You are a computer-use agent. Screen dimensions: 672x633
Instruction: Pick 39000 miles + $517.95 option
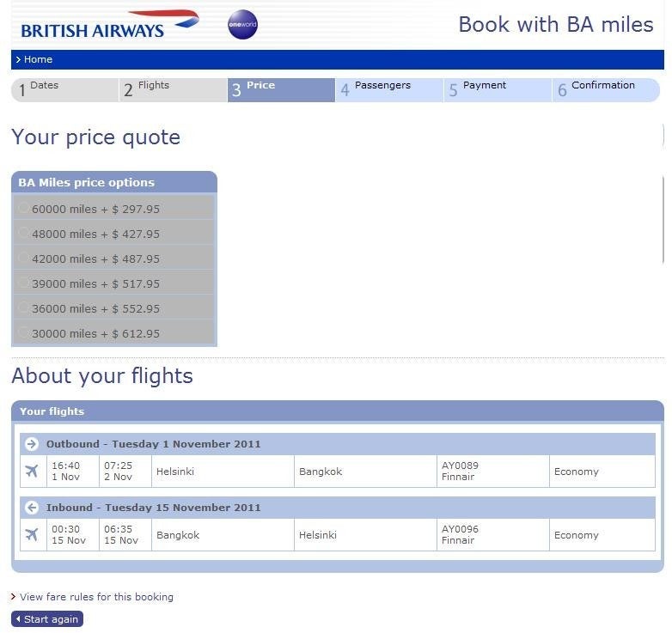(x=24, y=283)
